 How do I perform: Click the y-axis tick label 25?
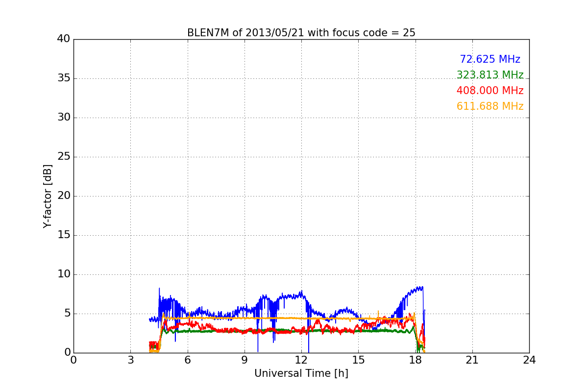point(63,157)
